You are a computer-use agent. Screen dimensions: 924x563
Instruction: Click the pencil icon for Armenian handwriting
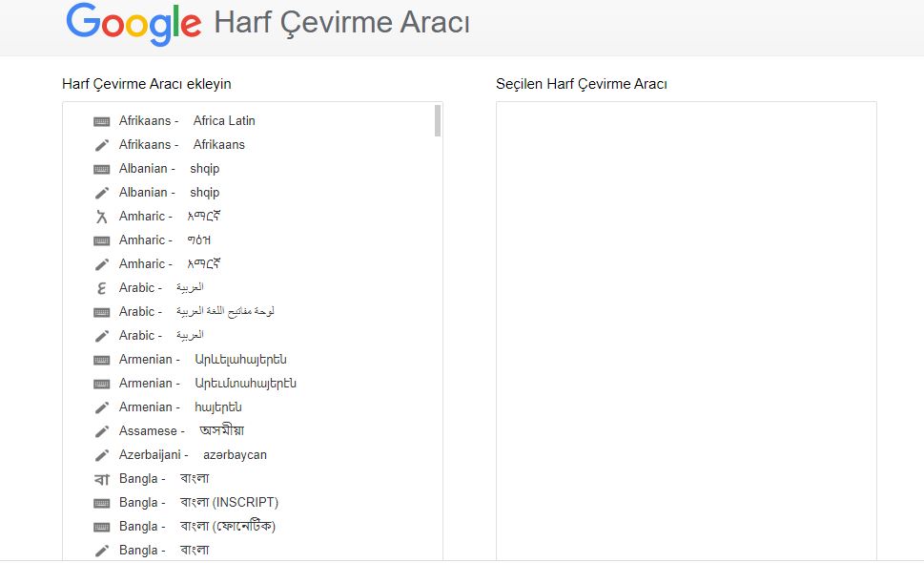pyautogui.click(x=101, y=408)
